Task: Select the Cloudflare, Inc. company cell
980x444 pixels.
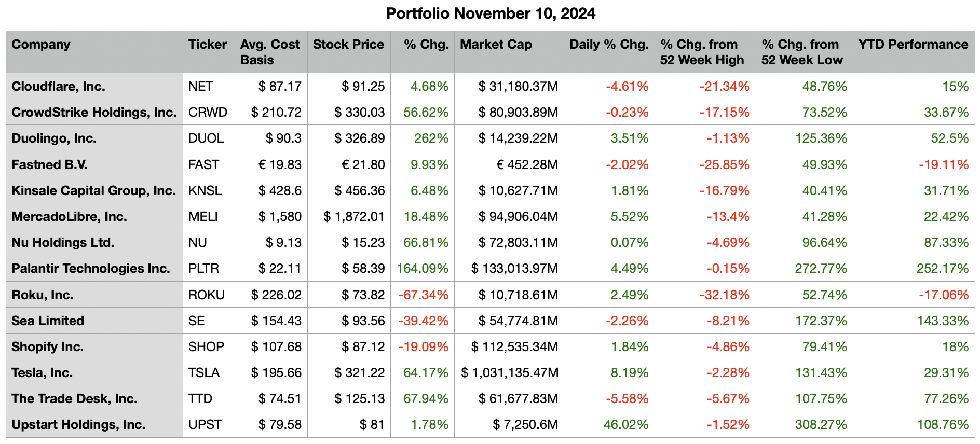Action: click(59, 87)
